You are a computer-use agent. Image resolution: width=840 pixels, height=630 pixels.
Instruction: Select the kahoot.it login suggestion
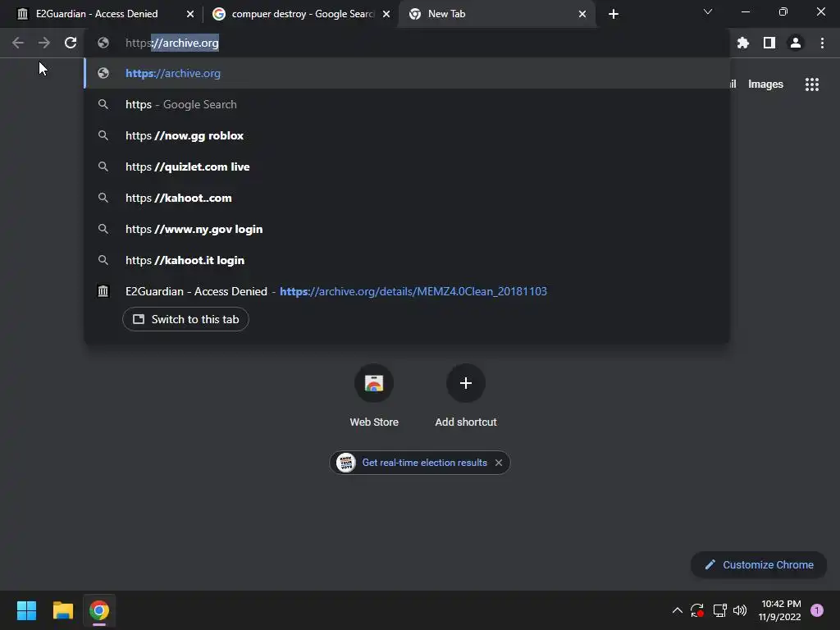[x=407, y=260]
